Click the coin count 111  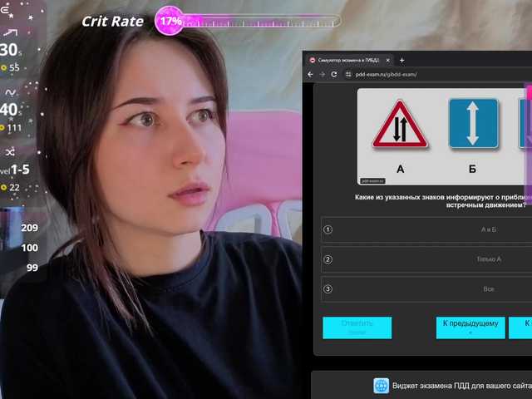point(14,128)
